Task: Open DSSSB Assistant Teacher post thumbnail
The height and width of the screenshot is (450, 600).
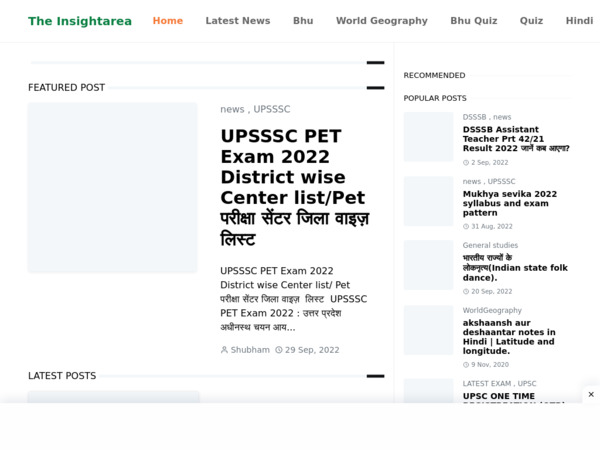Action: click(x=429, y=137)
